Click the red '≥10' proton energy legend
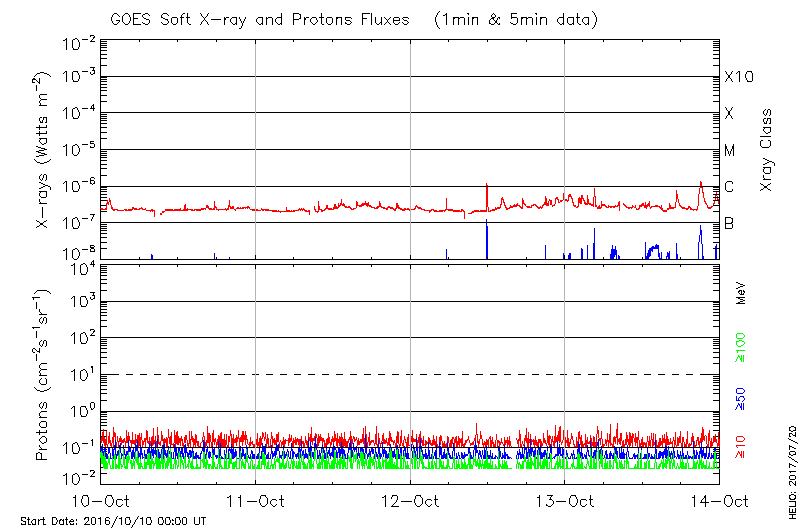 pyautogui.click(x=741, y=446)
